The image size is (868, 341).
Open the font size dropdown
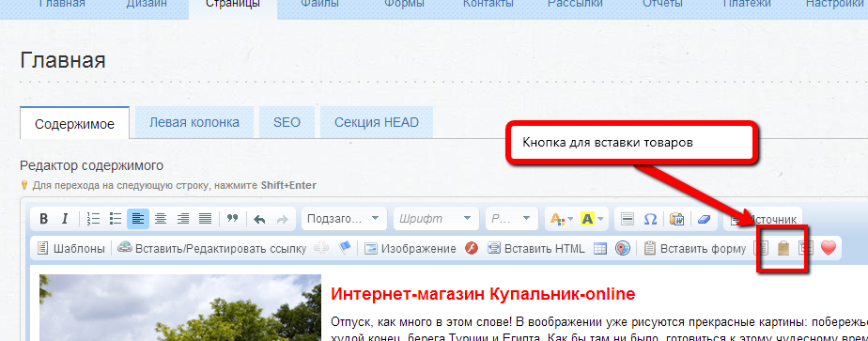tap(511, 219)
